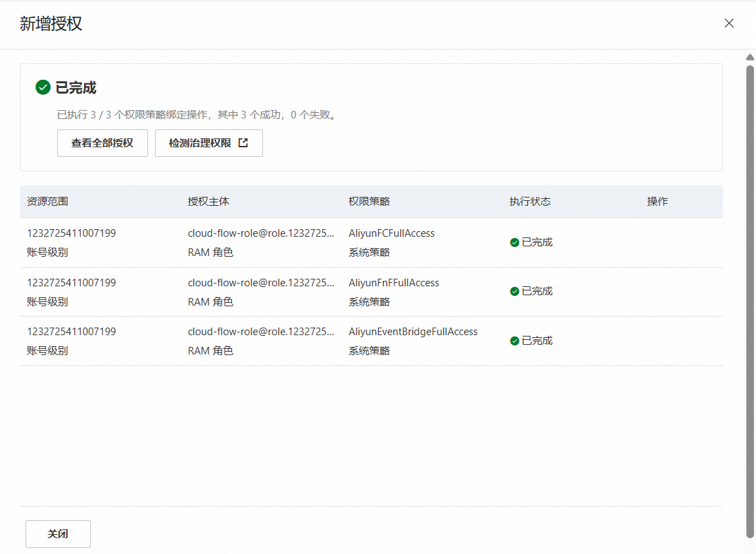Click RAM 角色 in the AliyunFnFFullAccess row
The image size is (756, 554).
click(211, 302)
